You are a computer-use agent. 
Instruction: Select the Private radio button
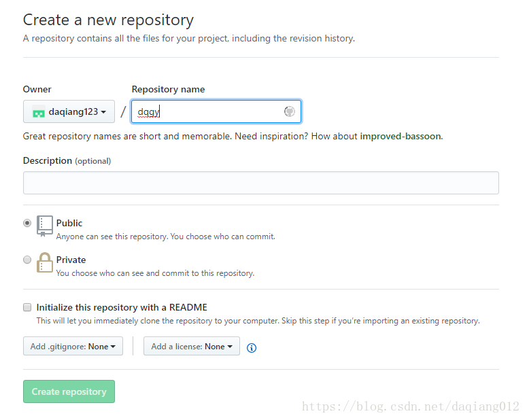[x=27, y=260]
